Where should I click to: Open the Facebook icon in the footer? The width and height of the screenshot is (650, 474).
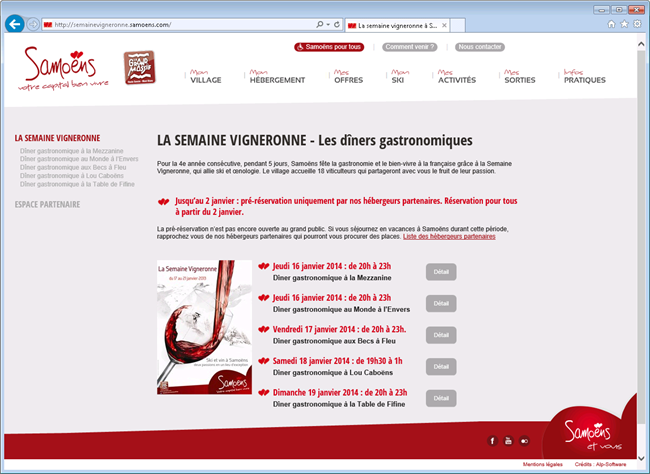[x=492, y=440]
